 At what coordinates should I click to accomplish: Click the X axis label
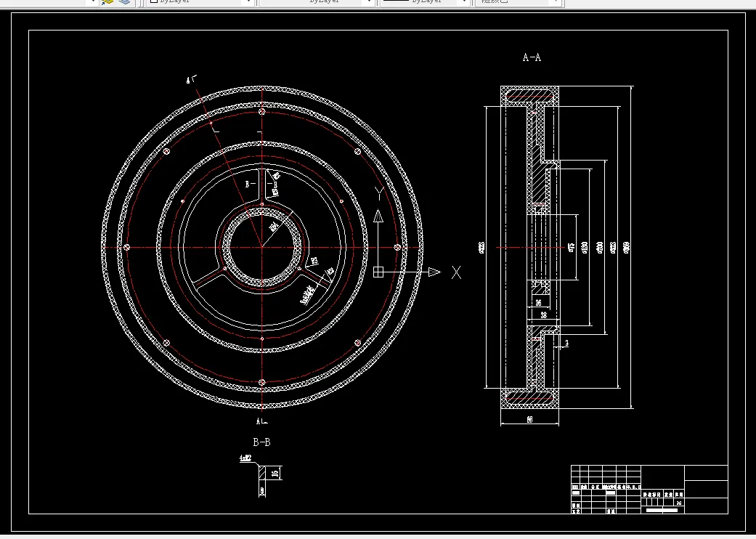(x=456, y=272)
